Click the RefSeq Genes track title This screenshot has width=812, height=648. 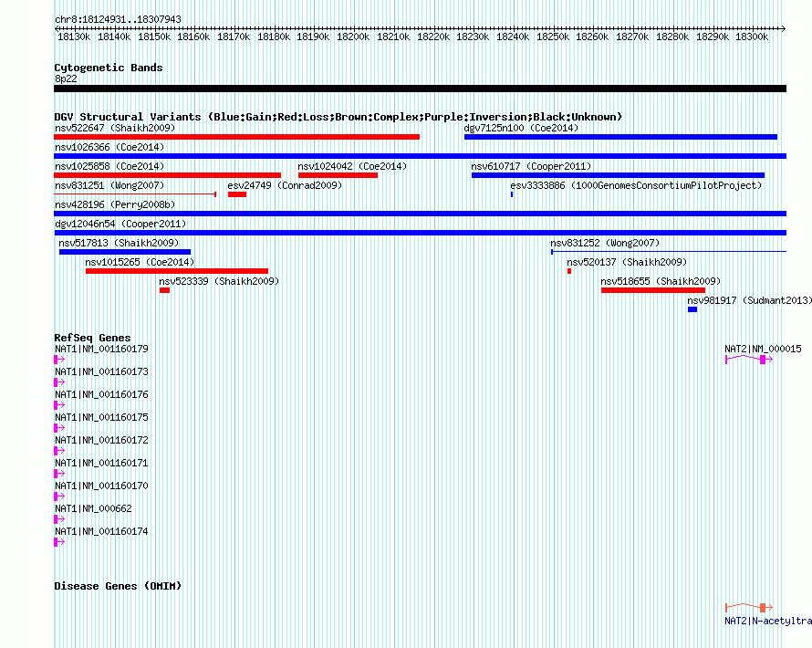tap(92, 338)
